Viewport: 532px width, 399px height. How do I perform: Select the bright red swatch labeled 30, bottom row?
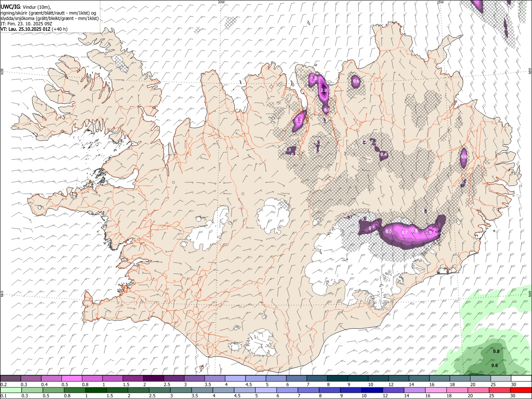[521, 390]
